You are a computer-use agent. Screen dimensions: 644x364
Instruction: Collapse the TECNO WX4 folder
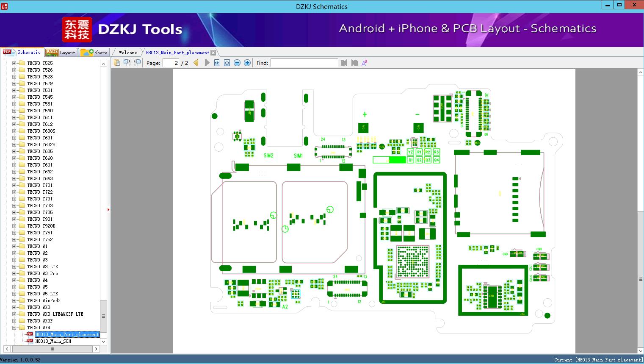(14, 327)
